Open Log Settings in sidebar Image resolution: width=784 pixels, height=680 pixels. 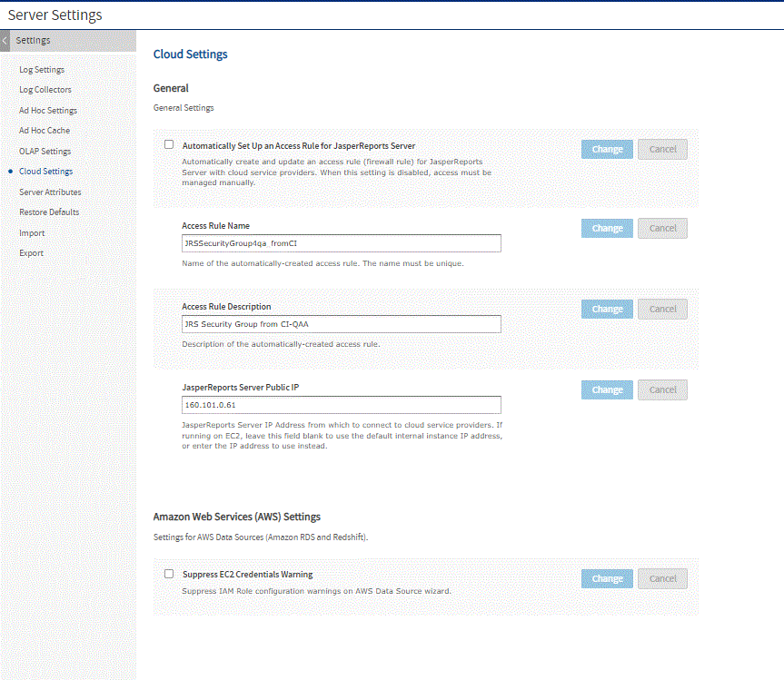42,69
